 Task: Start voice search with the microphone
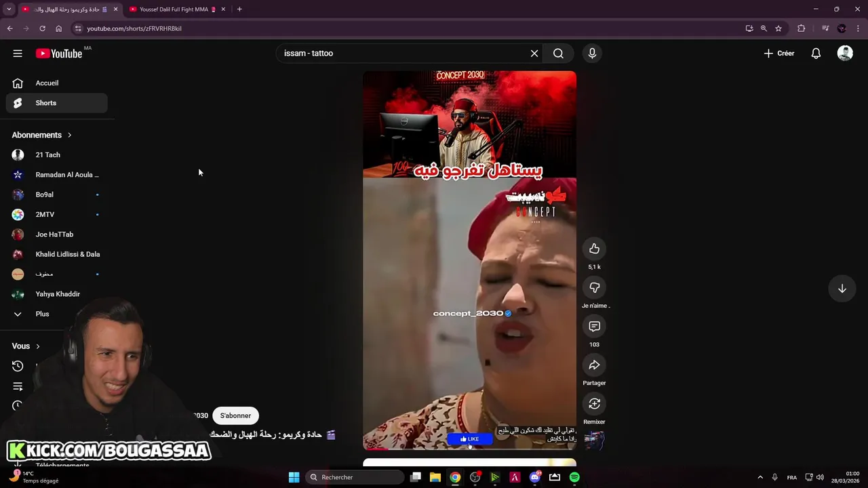point(592,54)
